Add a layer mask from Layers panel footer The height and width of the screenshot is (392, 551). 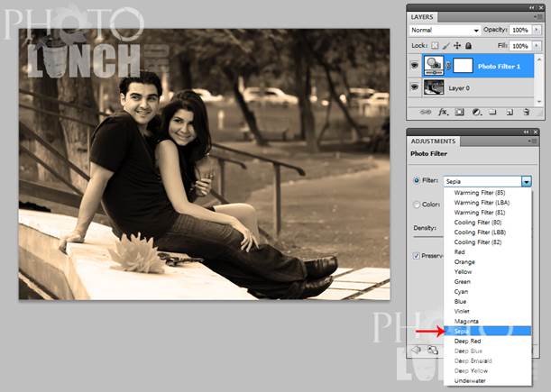459,113
